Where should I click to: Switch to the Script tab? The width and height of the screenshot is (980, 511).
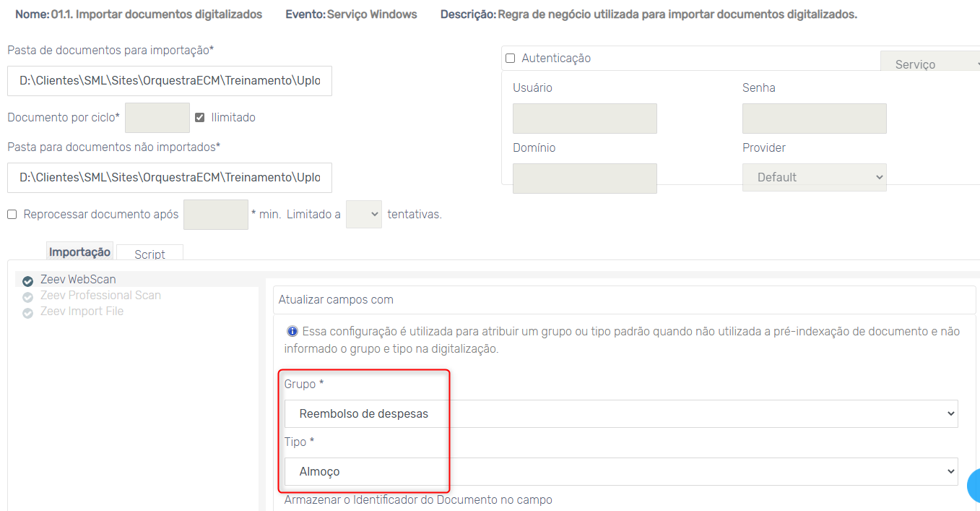tap(149, 254)
